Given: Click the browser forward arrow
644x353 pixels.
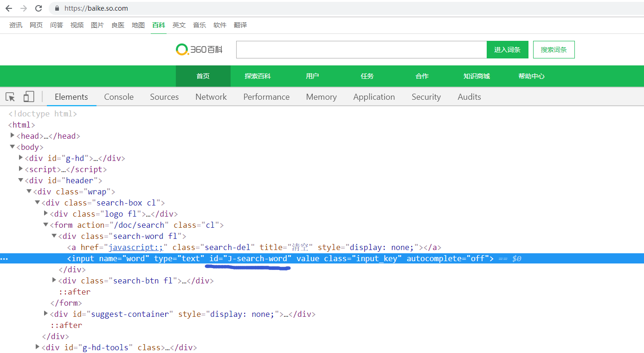Looking at the screenshot, I should click(x=24, y=8).
